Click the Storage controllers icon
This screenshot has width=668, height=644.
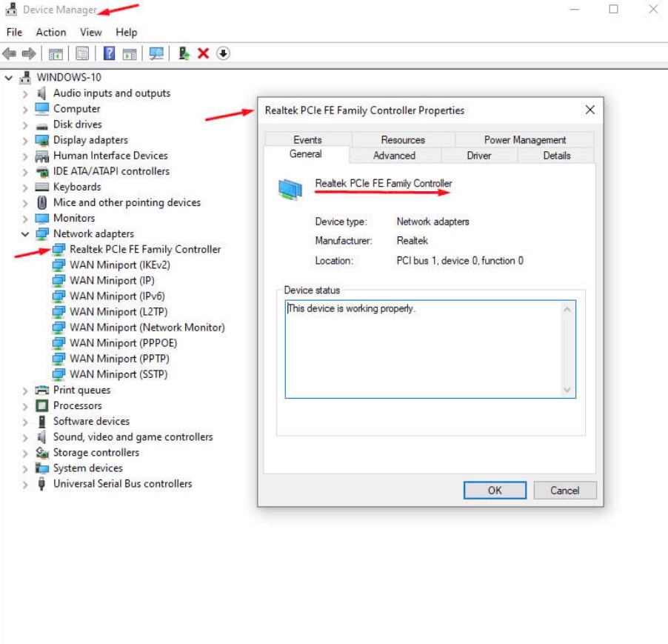[x=41, y=453]
